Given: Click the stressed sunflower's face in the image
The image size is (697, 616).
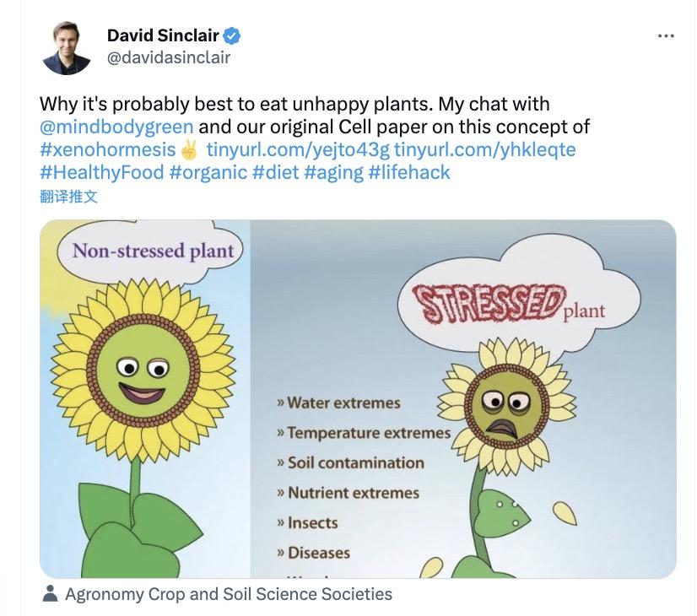Looking at the screenshot, I should 505,408.
